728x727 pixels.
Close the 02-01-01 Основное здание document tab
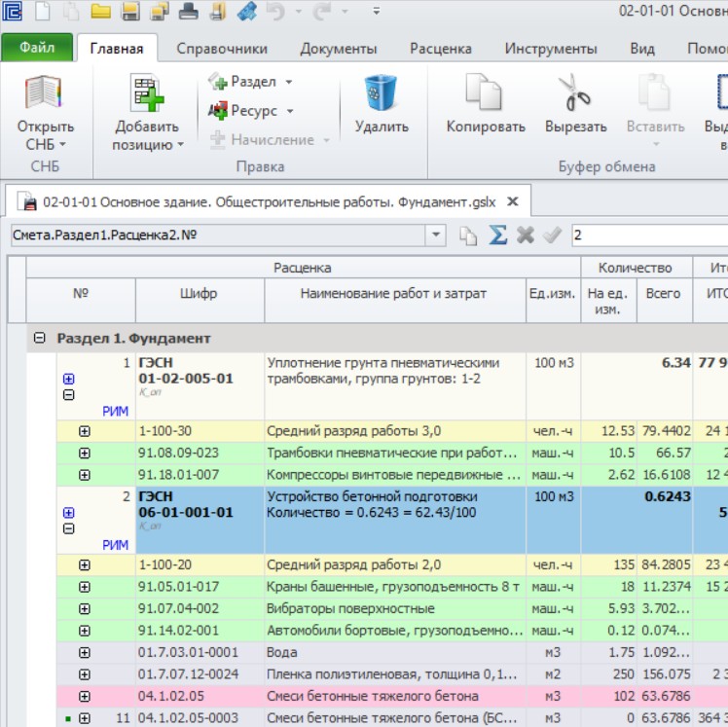click(513, 201)
